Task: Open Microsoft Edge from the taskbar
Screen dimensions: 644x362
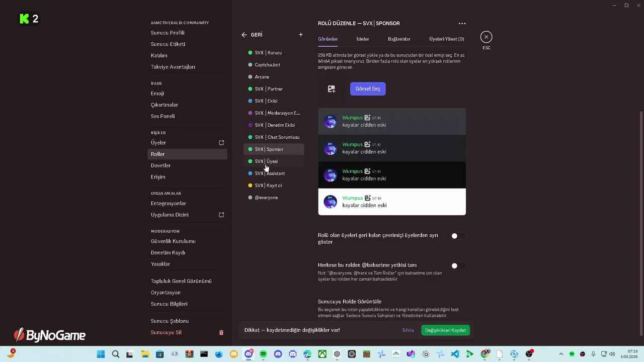Action: coord(307,354)
